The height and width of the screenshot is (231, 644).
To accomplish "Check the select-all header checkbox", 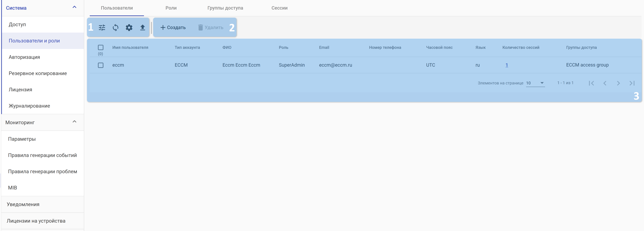I will (100, 47).
